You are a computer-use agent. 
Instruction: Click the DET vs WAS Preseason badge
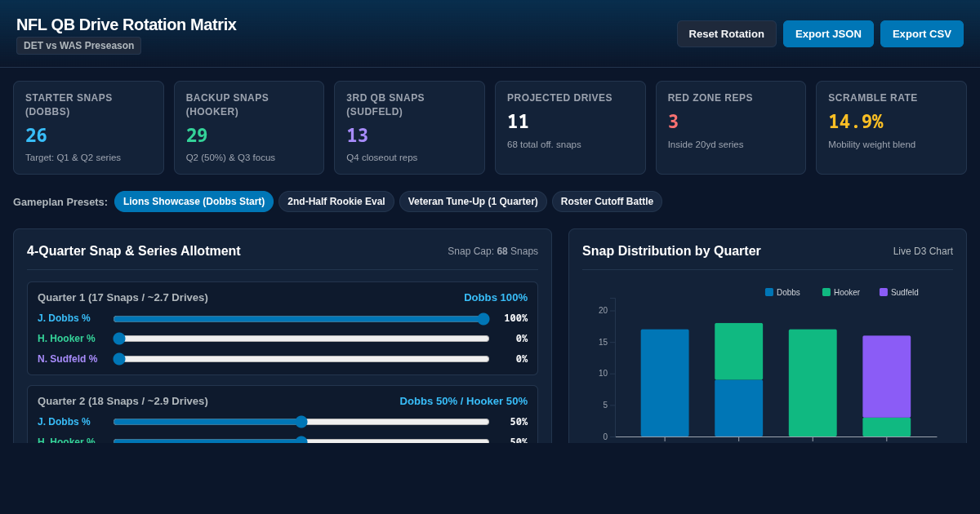click(78, 46)
